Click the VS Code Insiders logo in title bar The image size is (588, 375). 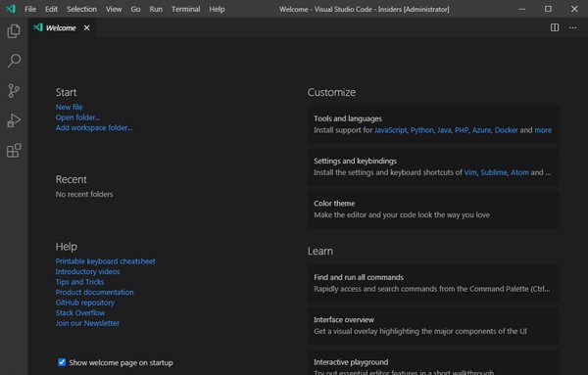(11, 9)
